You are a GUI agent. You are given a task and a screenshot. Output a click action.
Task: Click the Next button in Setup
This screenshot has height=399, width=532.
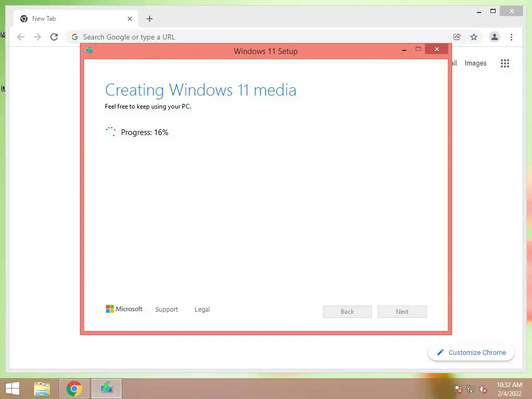pyautogui.click(x=402, y=312)
